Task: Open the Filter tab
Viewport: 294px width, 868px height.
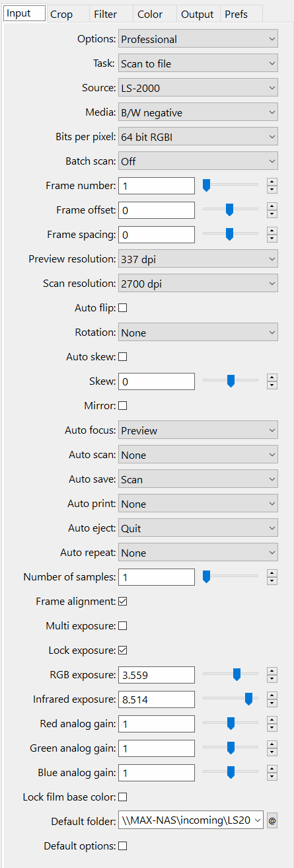Action: tap(110, 14)
